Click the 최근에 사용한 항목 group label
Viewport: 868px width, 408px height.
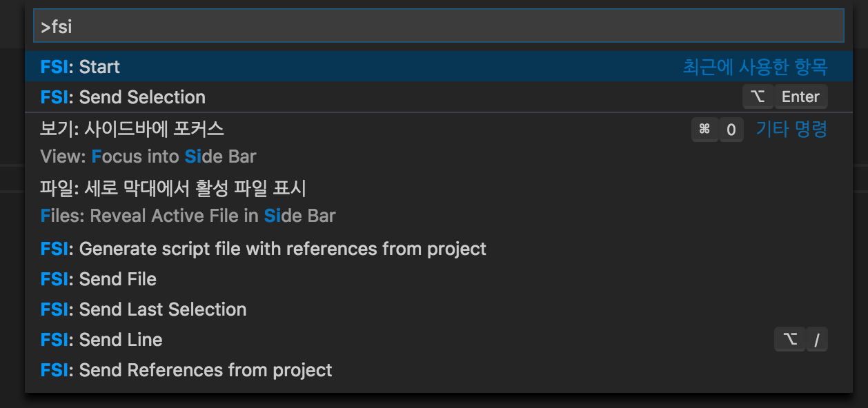point(755,67)
